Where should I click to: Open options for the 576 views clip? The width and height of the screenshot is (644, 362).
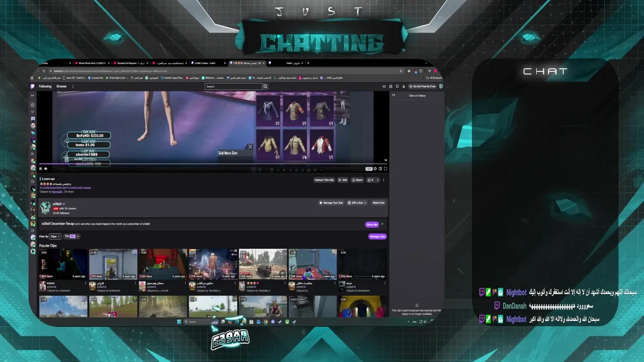coord(136,283)
